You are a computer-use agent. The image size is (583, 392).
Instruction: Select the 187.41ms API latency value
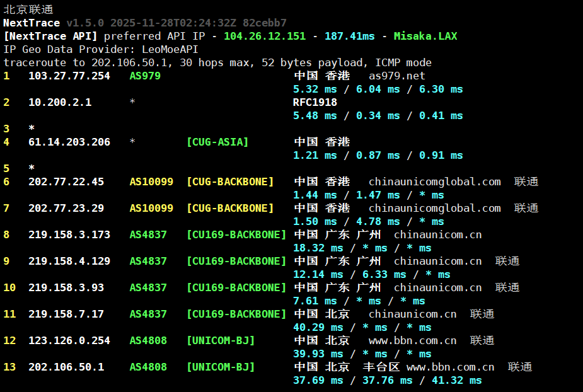click(350, 36)
